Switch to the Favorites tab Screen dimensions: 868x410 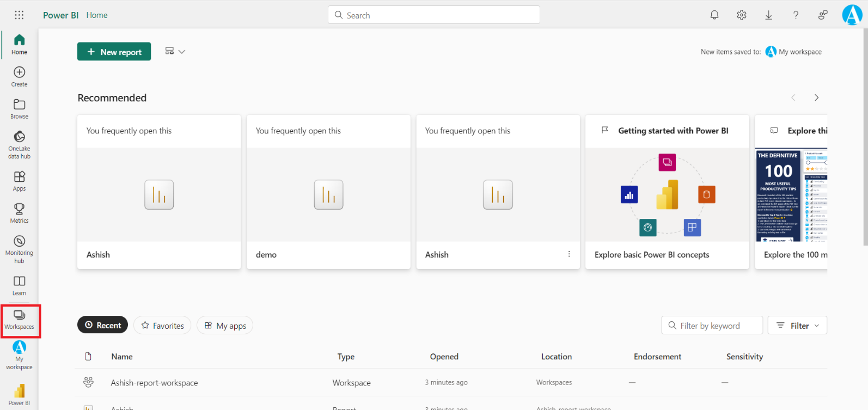162,326
